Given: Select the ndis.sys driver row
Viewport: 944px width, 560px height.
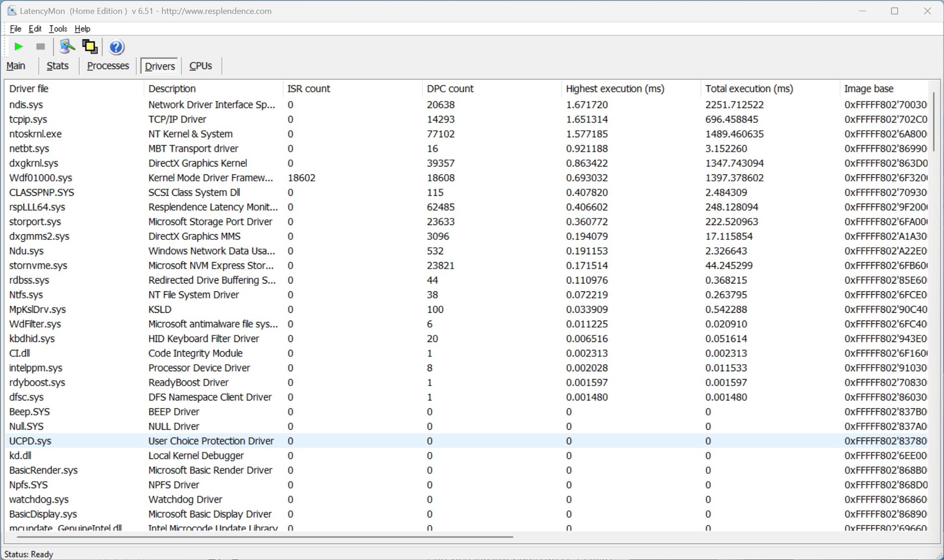Looking at the screenshot, I should pyautogui.click(x=26, y=105).
